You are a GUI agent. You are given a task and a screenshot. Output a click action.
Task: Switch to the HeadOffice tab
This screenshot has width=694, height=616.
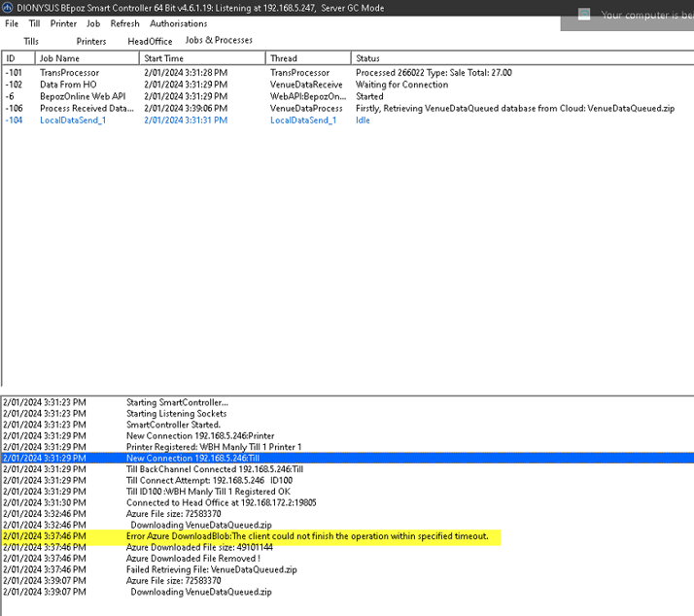pyautogui.click(x=150, y=42)
